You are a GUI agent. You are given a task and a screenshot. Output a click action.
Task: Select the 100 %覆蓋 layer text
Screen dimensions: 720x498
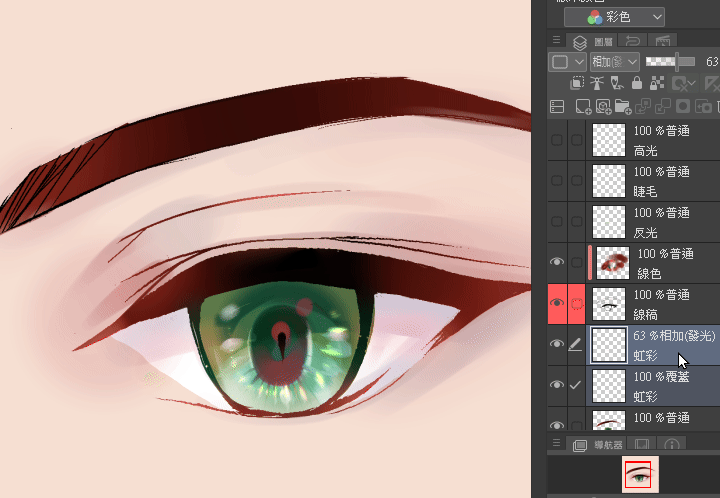(661, 377)
